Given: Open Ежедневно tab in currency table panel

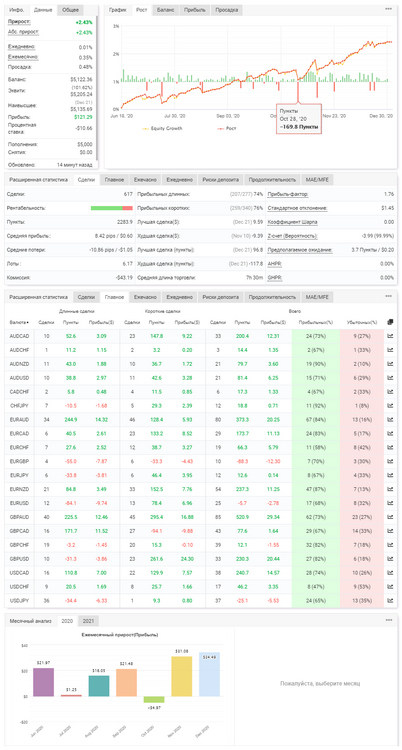Looking at the screenshot, I should point(179,297).
